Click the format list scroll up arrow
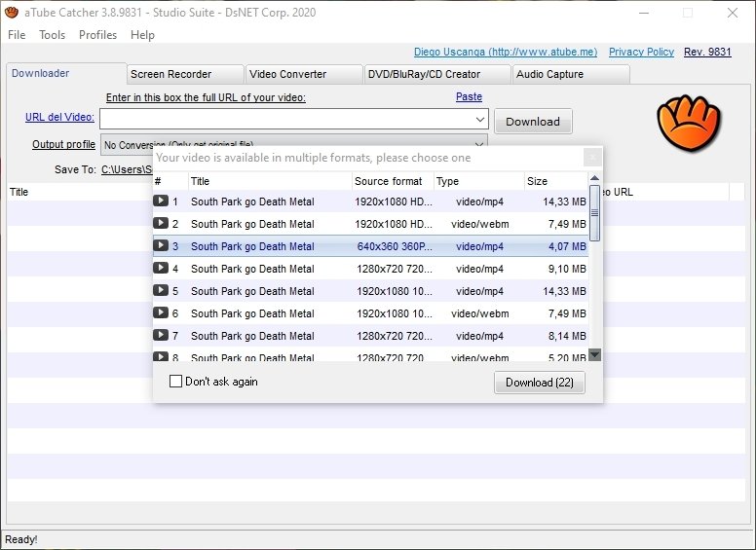Screen dimensions: 756x550 click(x=595, y=178)
